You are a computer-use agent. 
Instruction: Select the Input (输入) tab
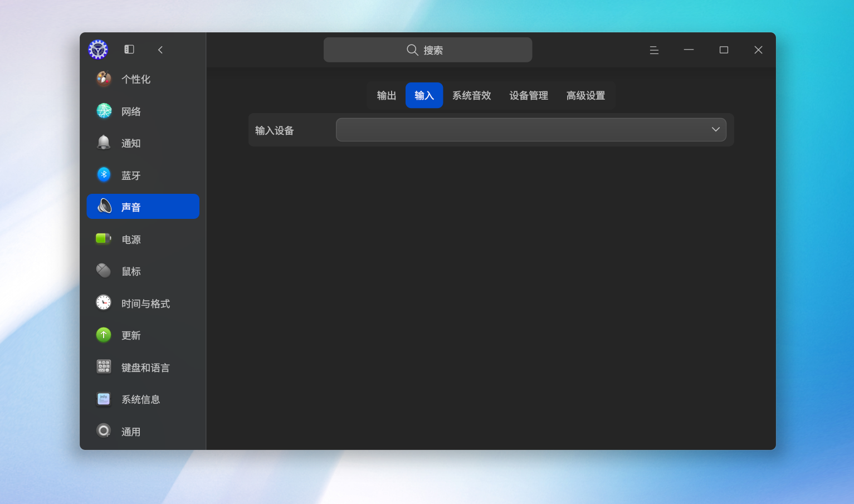(x=424, y=95)
